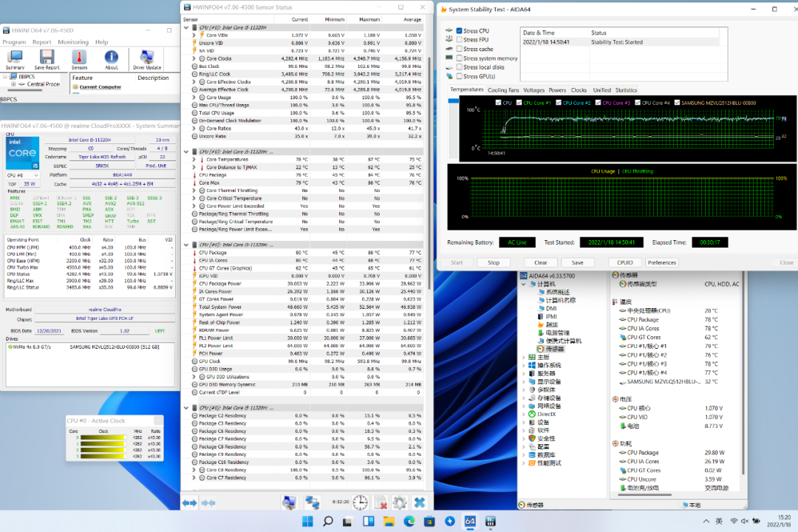Viewport: 798px width, 532px height.
Task: Collapse the first CPU [#0] Intel Core i5-11320H sensor group
Action: (x=186, y=28)
